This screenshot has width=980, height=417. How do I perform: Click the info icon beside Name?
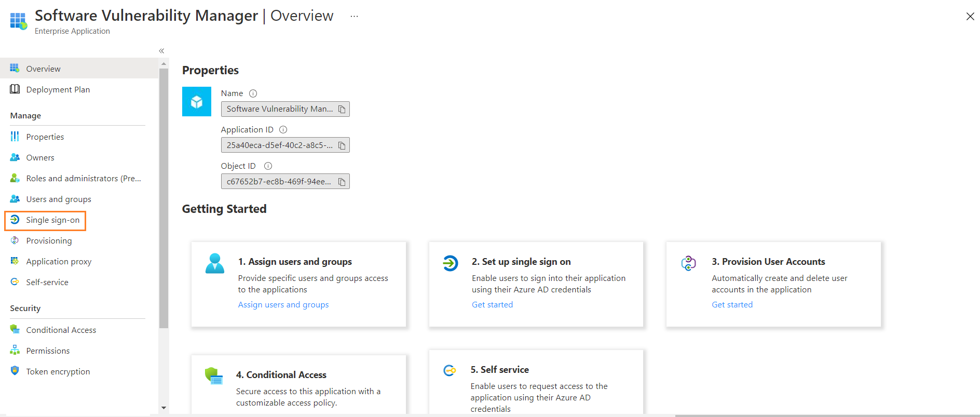[x=253, y=93]
